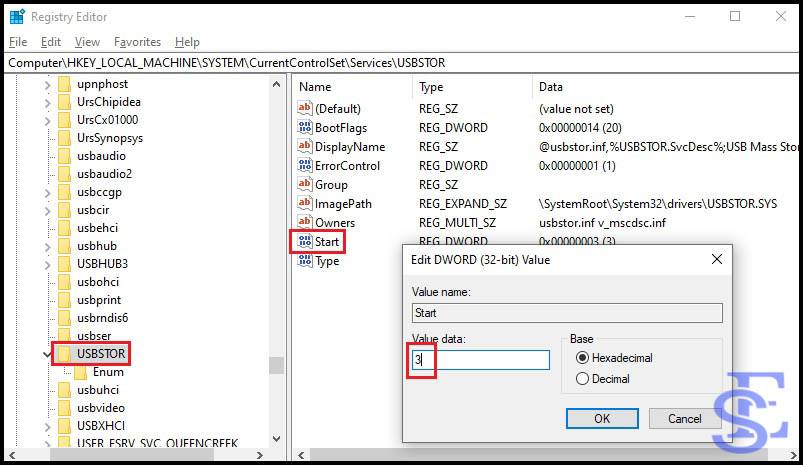803x465 pixels.
Task: Click the USBHUB3 folder icon
Action: tap(65, 264)
